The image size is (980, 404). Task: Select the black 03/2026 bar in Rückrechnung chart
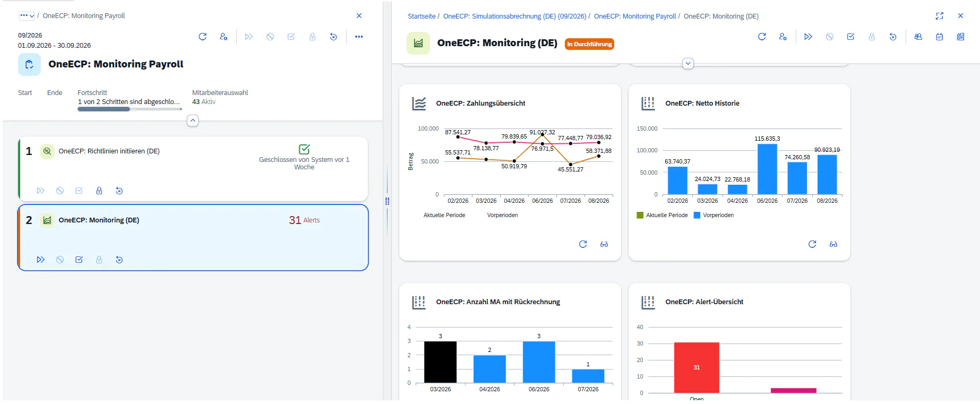coord(440,362)
